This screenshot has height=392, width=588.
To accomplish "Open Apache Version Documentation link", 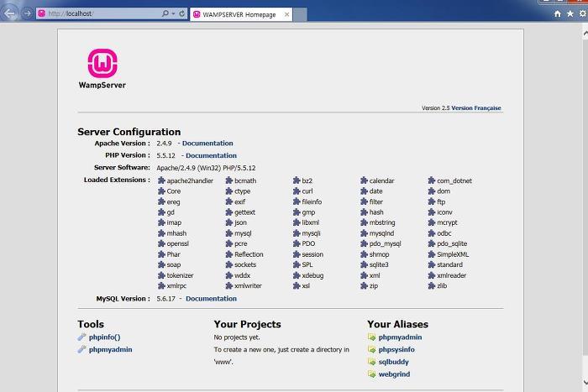I will (x=207, y=144).
